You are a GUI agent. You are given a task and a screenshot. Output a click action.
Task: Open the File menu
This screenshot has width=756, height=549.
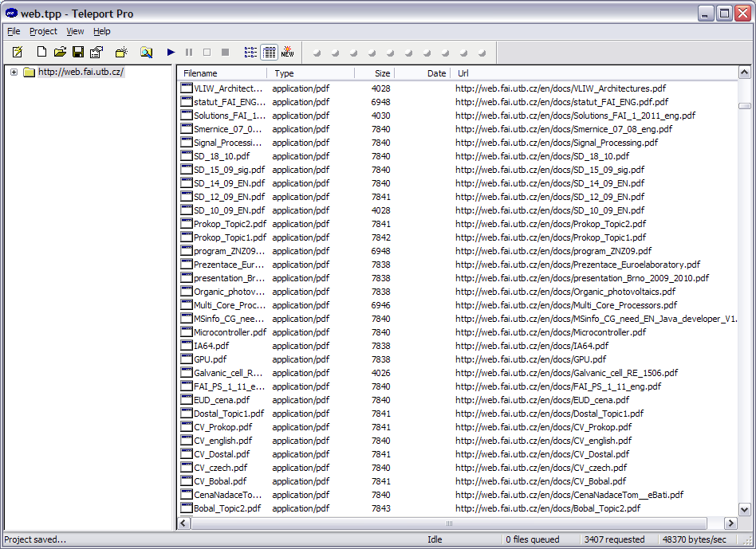(x=14, y=31)
